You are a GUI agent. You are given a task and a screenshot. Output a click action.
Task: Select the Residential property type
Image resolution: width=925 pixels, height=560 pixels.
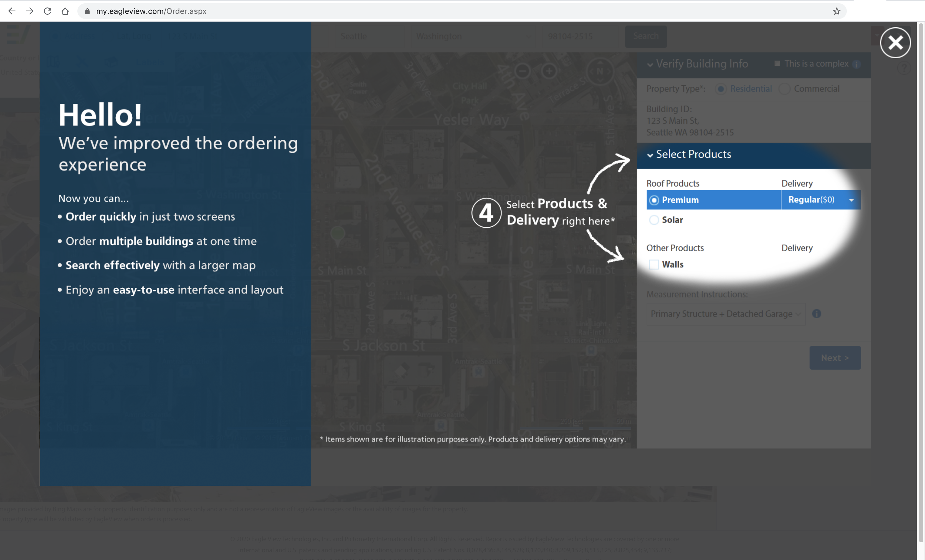720,89
